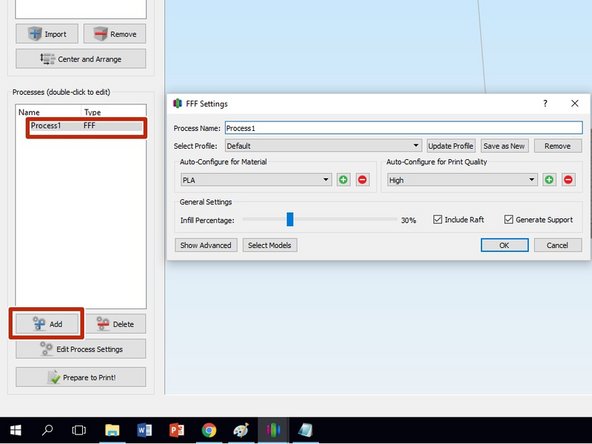Confirm settings with OK
This screenshot has width=592, height=444.
click(x=504, y=245)
